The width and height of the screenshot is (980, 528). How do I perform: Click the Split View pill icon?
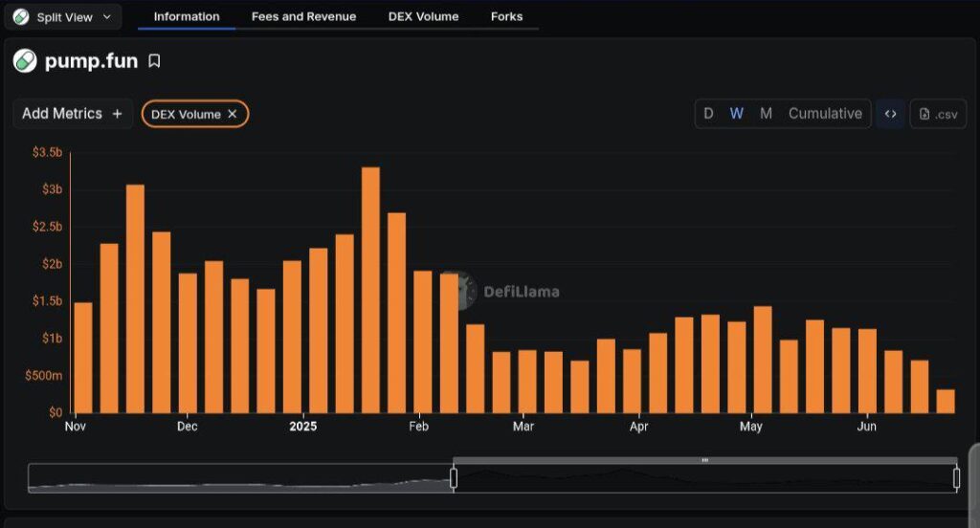point(21,16)
